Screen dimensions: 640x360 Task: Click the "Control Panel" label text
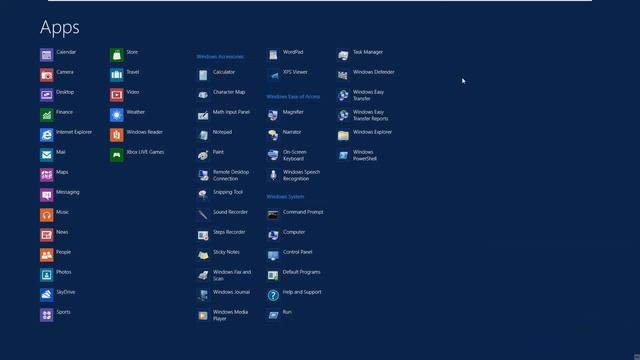click(x=298, y=252)
